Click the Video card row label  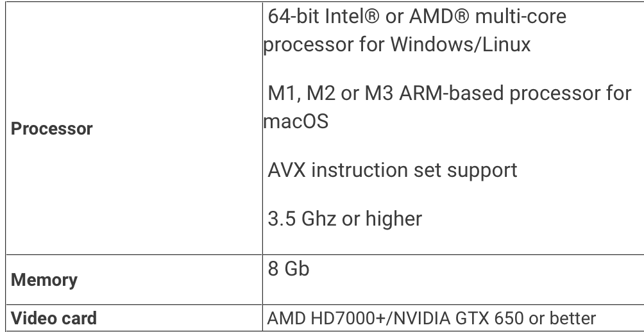(x=53, y=319)
